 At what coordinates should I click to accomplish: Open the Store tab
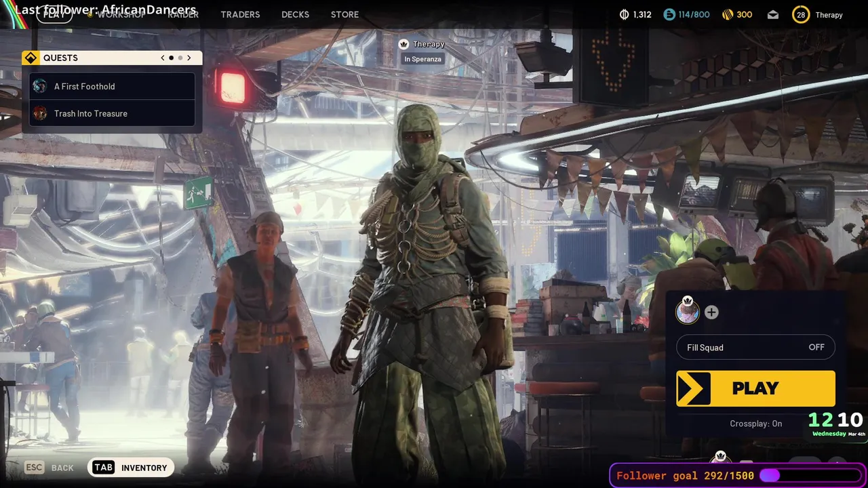[344, 14]
